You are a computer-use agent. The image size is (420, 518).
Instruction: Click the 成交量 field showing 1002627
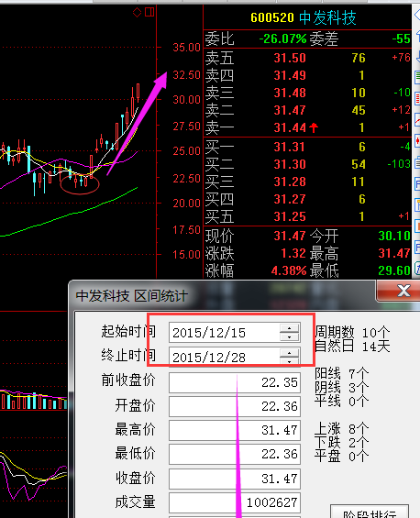pyautogui.click(x=235, y=502)
